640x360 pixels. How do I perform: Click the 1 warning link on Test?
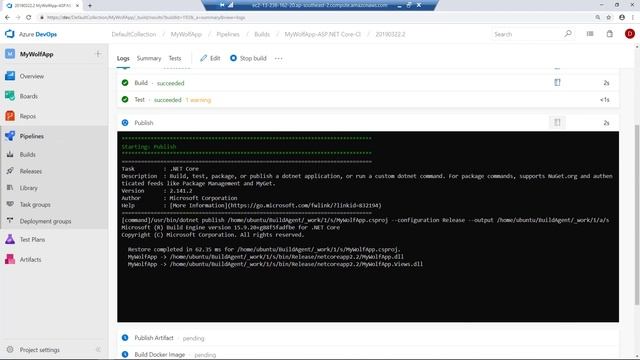point(198,100)
